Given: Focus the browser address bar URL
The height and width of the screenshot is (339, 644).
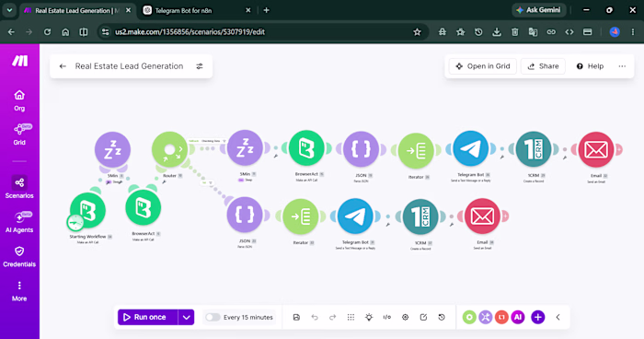Looking at the screenshot, I should point(190,32).
